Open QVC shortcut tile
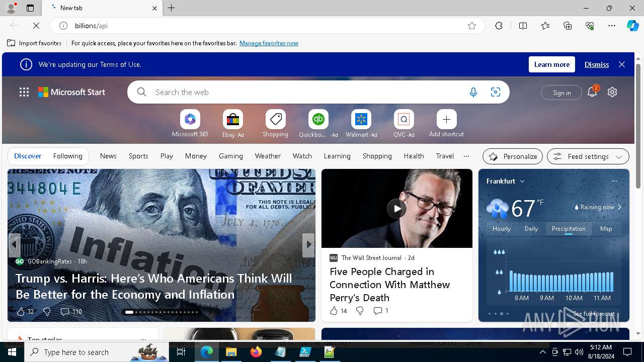 404,124
